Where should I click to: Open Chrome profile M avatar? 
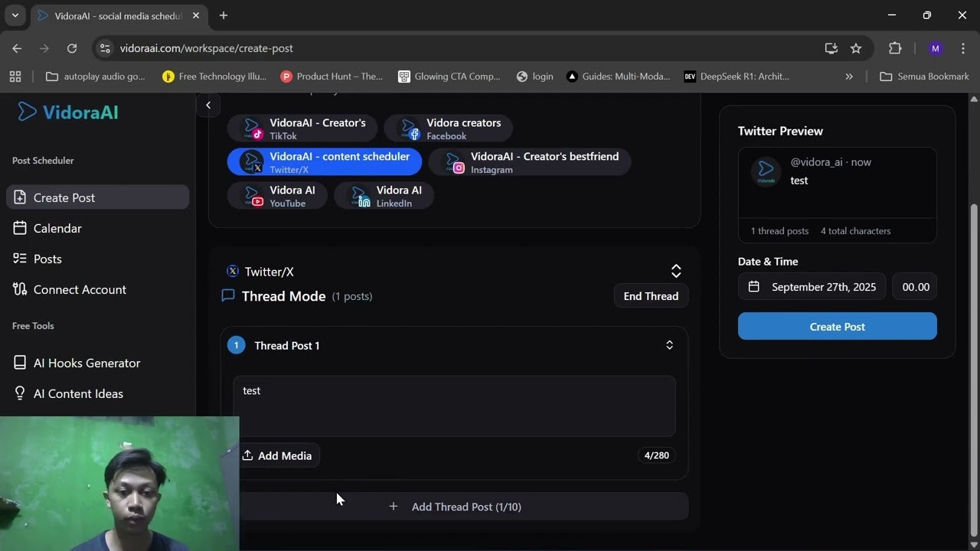(935, 48)
